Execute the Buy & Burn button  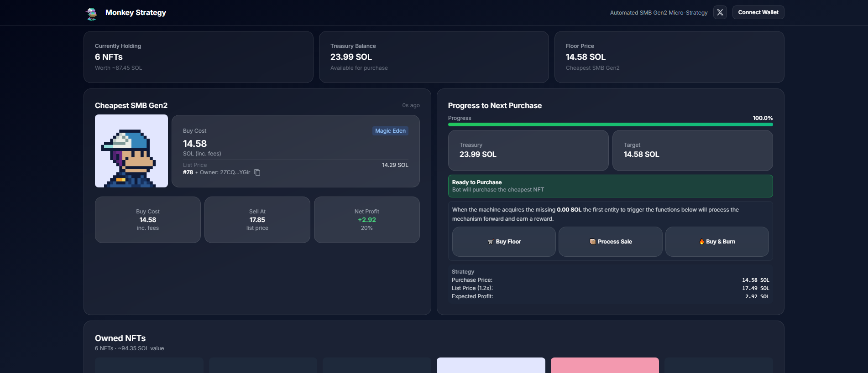coord(717,242)
